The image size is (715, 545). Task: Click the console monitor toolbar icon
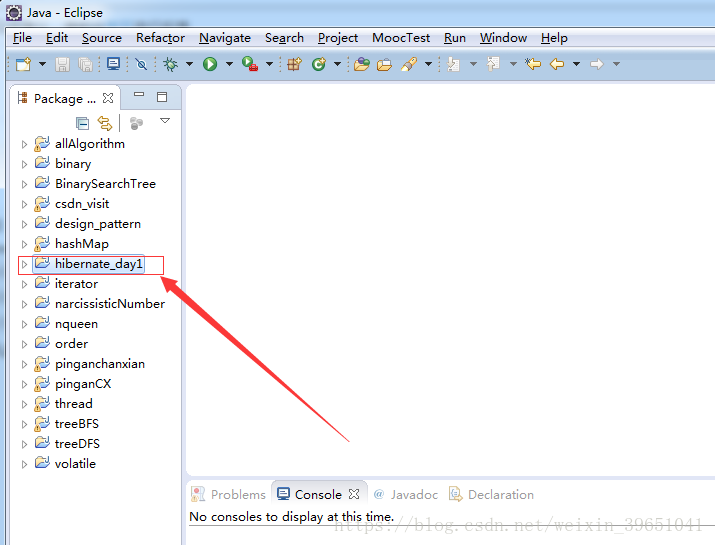pyautogui.click(x=113, y=64)
